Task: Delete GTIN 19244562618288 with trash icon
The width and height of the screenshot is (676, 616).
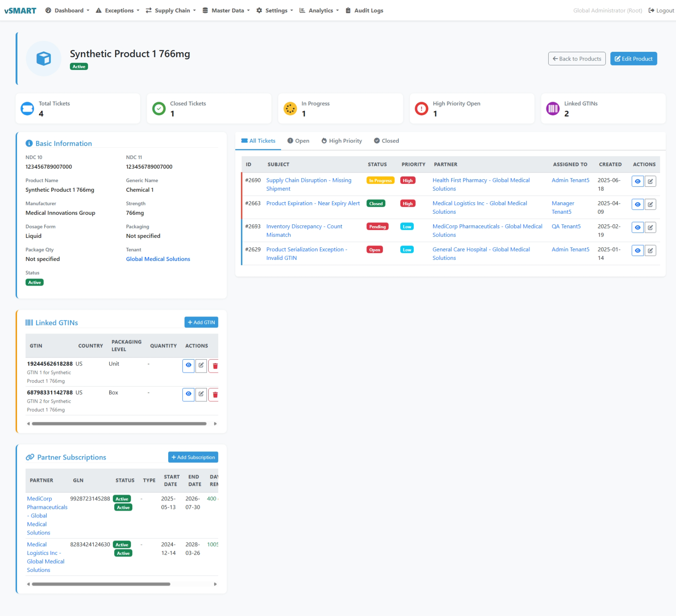Action: click(x=215, y=366)
